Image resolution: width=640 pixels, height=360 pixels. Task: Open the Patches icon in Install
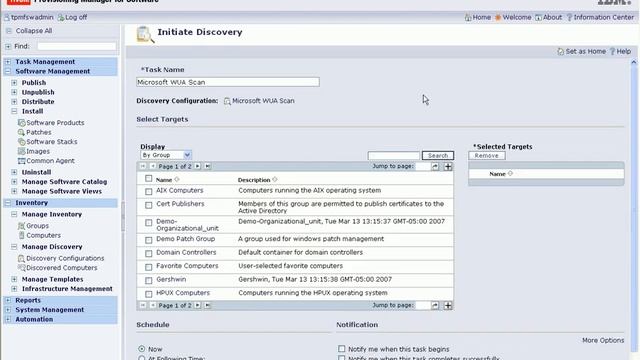21,132
